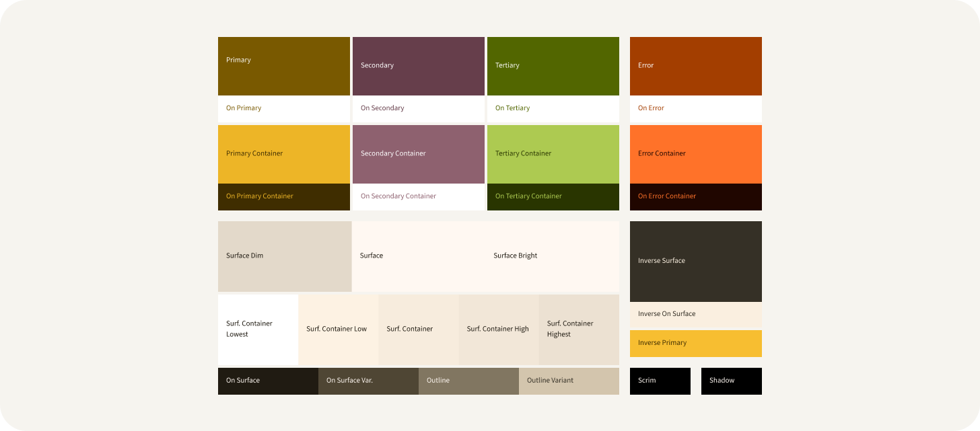Choose the Surf. Container High swatch
Viewport: 980px width, 431px height.
pos(498,329)
